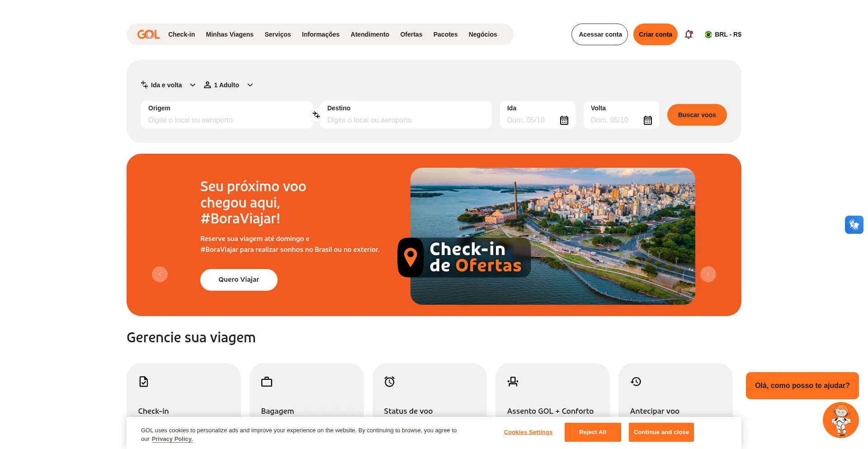The image size is (868, 449).
Task: Go to previous banner slide
Action: point(160,274)
